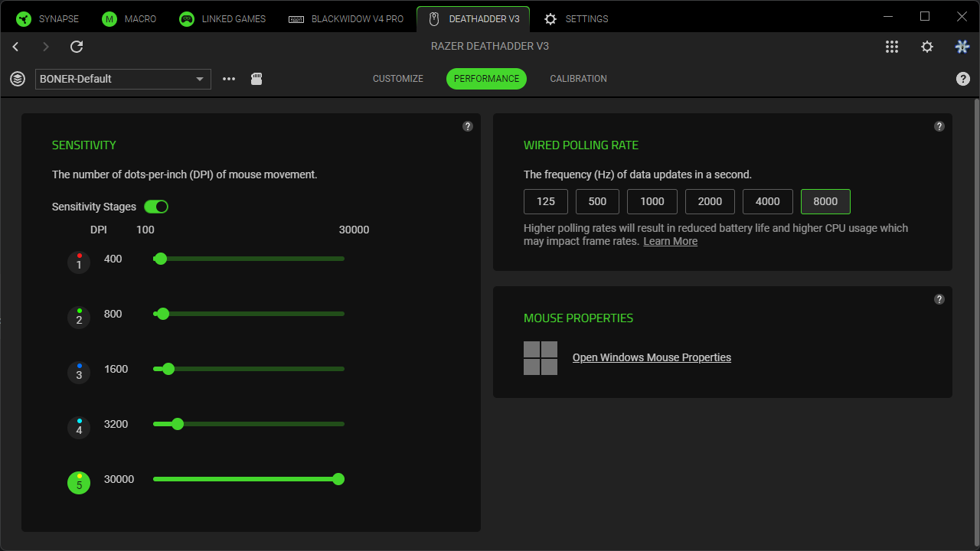Select DPI stage 1 badge
Viewport: 980px width, 551px height.
point(79,262)
